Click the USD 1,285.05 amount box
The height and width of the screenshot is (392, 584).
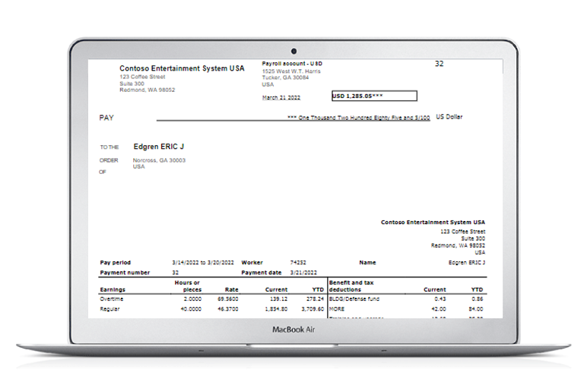pyautogui.click(x=373, y=96)
